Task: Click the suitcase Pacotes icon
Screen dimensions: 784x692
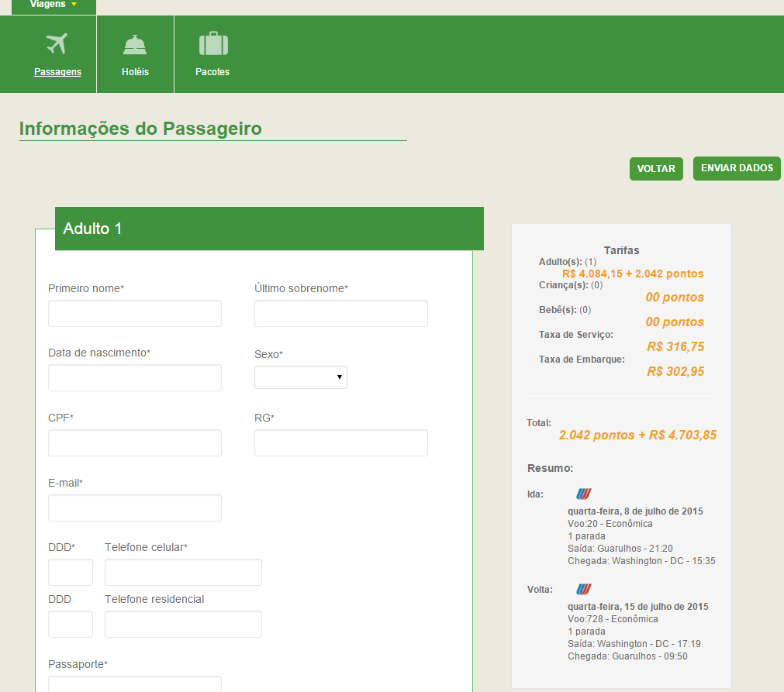Action: [213, 44]
